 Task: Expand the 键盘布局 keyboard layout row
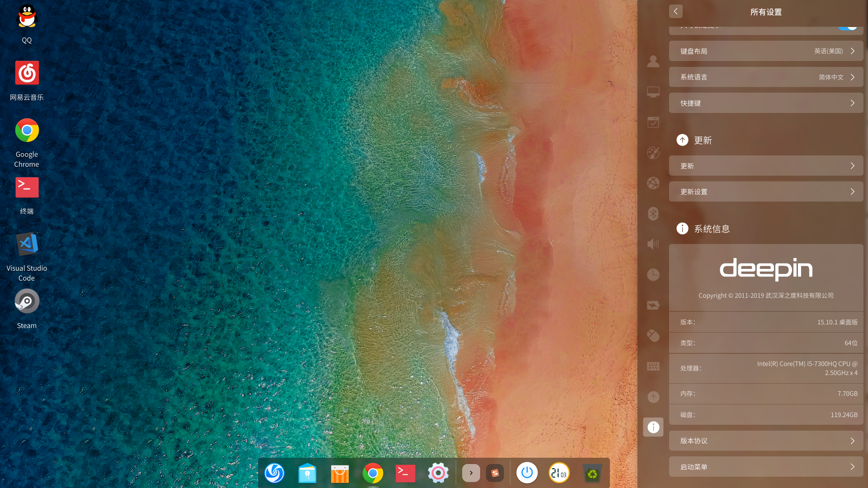[x=766, y=51]
